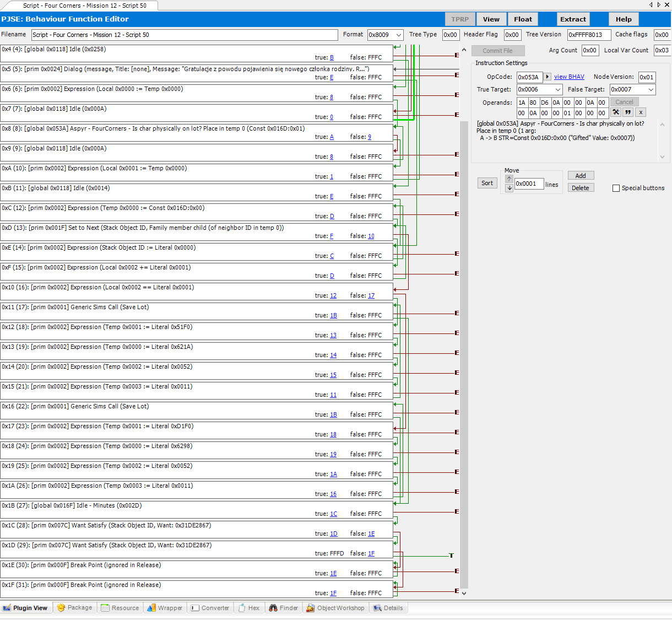Move instruction down with the down arrow
Viewport: 672px width, 620px height.
point(509,188)
